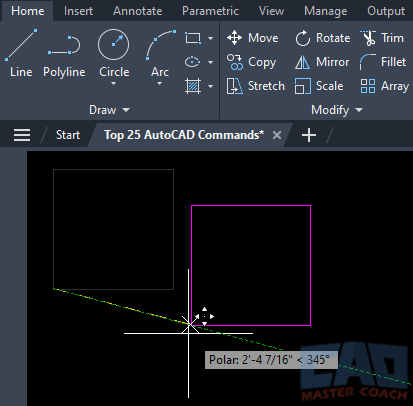Click the Polar distance tooltip field
Screen dimensions: 413x406
[271, 360]
